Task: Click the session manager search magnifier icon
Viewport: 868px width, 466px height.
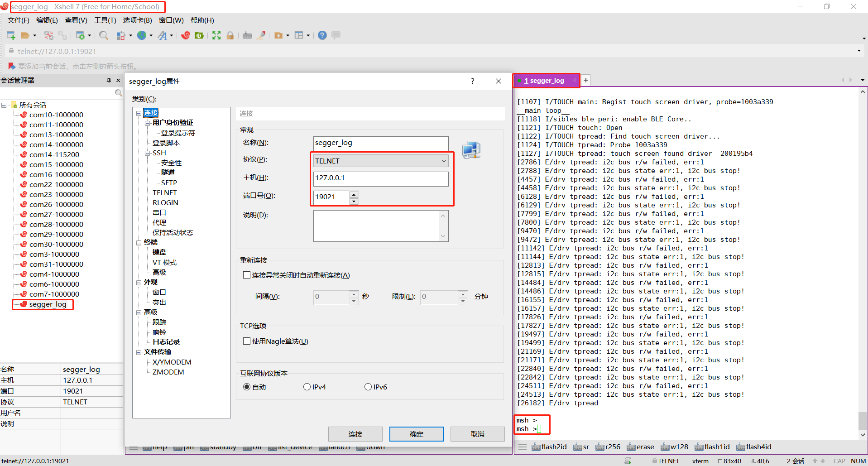Action: click(x=119, y=93)
